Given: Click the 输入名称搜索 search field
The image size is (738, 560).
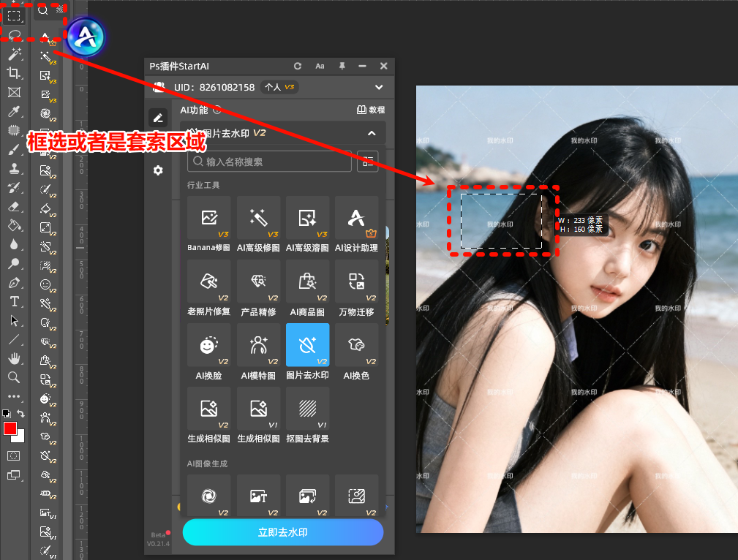Looking at the screenshot, I should click(269, 162).
